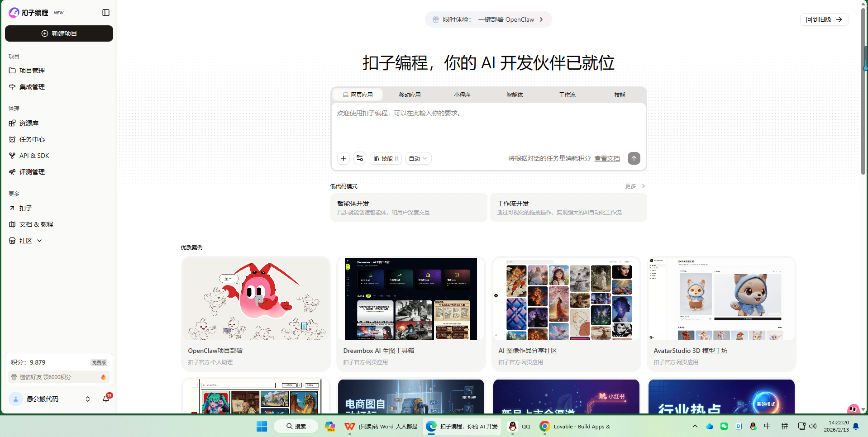The height and width of the screenshot is (437, 868).
Task: Open the API & SDK section
Action: [x=34, y=155]
